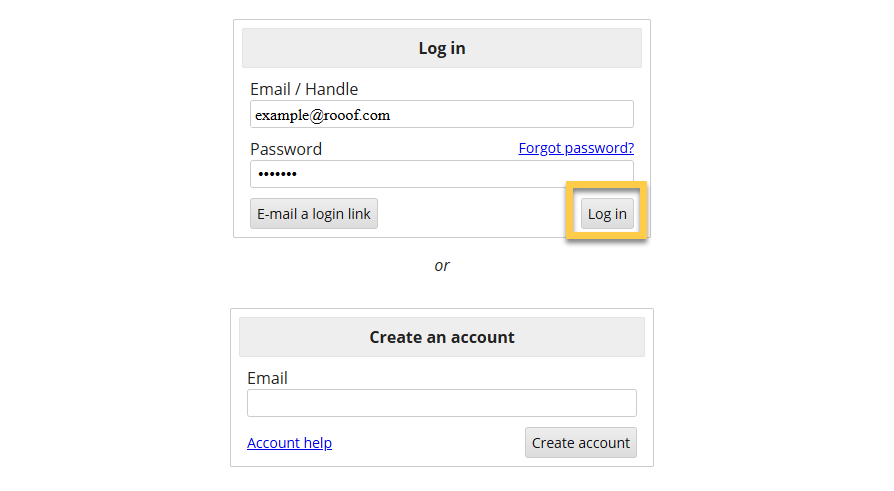Click the Log in header bar
This screenshot has height=491, width=894.
(441, 48)
